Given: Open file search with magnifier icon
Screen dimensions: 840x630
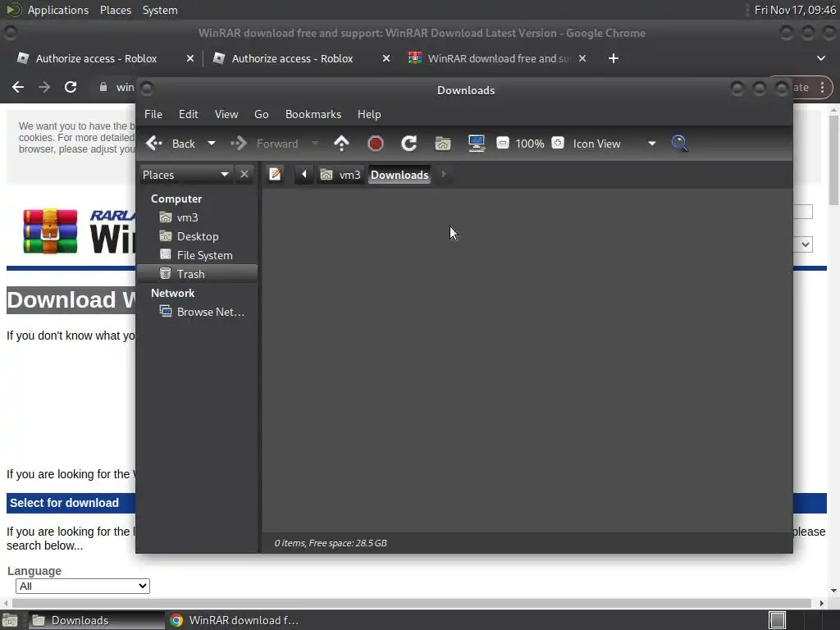Looking at the screenshot, I should click(679, 144).
